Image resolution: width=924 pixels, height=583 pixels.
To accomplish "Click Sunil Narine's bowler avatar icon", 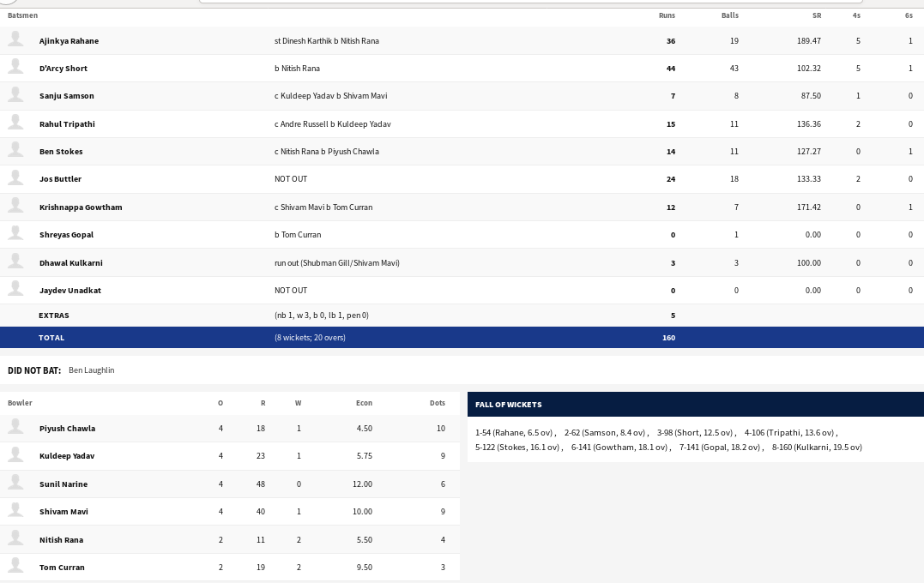I will tap(16, 483).
